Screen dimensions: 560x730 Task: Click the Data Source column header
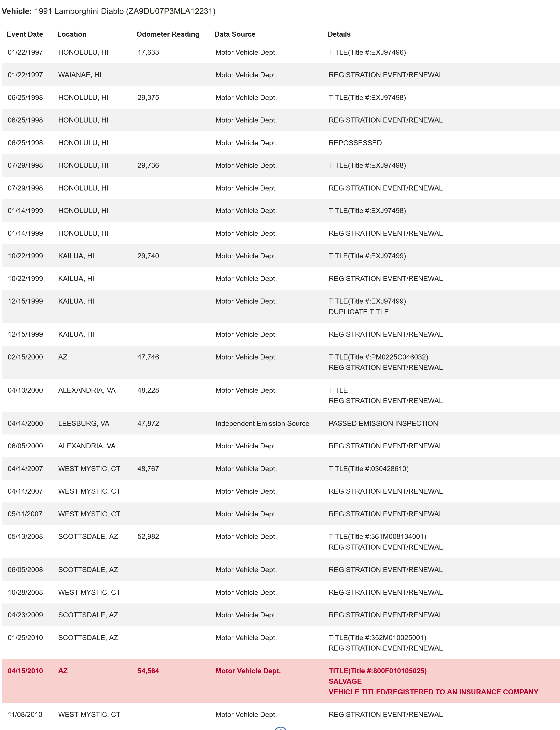(235, 34)
